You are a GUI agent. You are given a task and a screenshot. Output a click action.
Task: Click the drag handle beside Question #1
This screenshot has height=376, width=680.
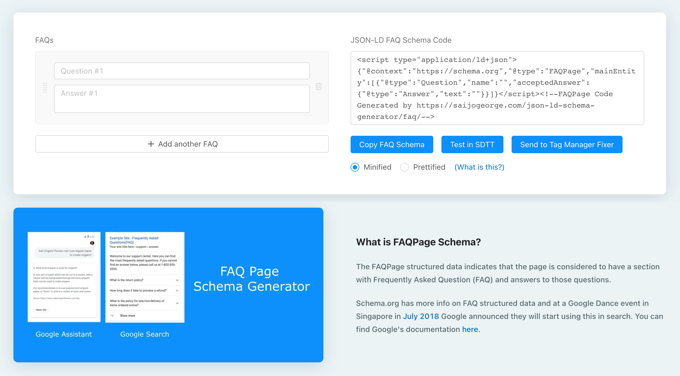click(x=45, y=88)
